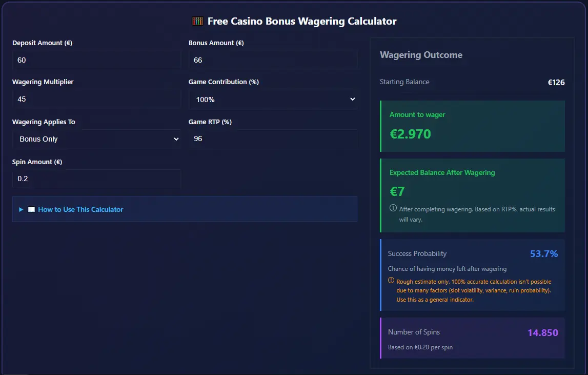This screenshot has width=588, height=375.
Task: Click the chevron on Wagering Applies To selector
Action: click(x=176, y=139)
